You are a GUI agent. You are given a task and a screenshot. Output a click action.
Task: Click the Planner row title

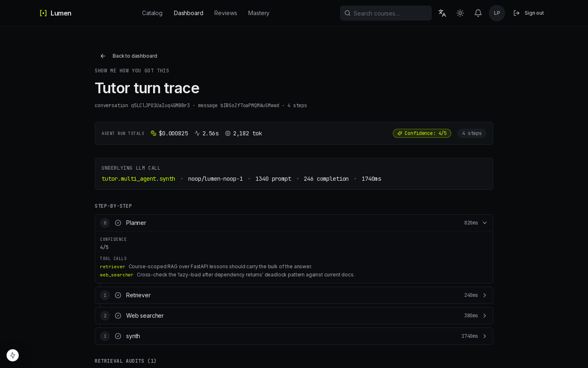(x=136, y=223)
